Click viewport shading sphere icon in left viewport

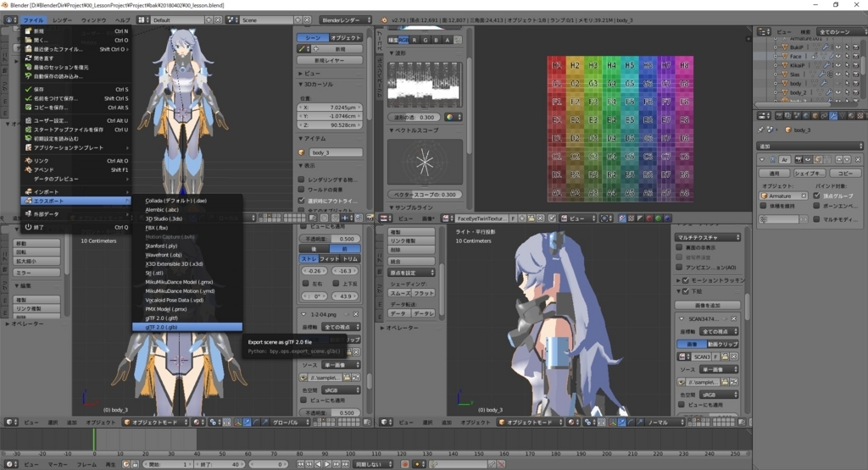(x=198, y=422)
